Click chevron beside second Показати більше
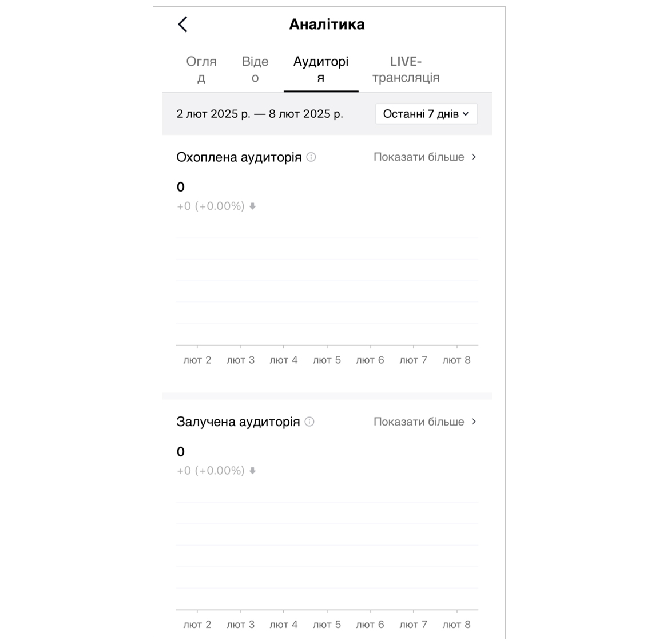Image resolution: width=659 pixels, height=644 pixels. (474, 422)
